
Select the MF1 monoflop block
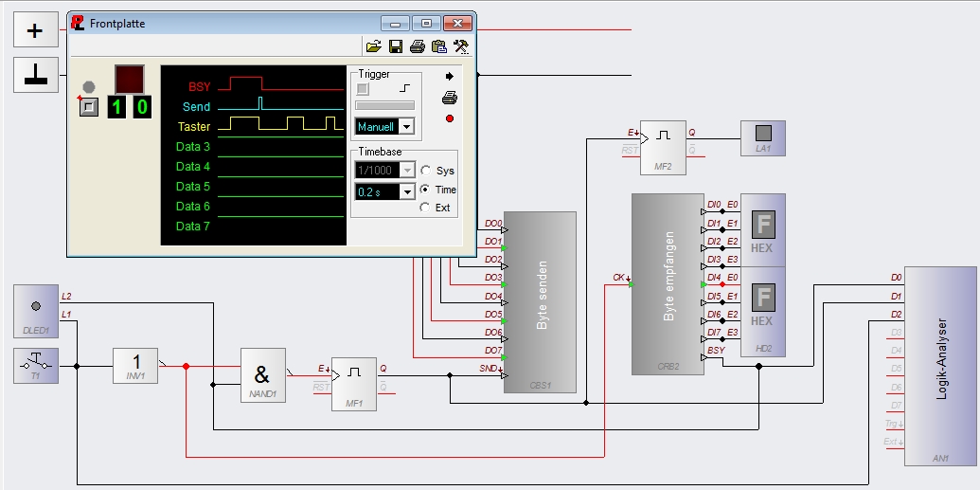point(354,384)
